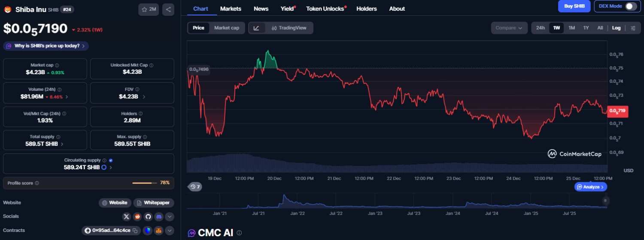This screenshot has height=240, width=644.
Task: Open the Chart tab
Action: pos(200,9)
